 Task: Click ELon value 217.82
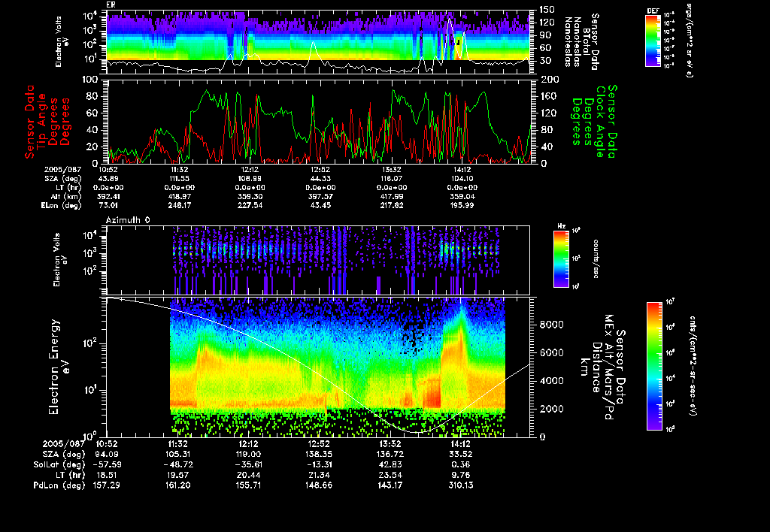pyautogui.click(x=391, y=206)
